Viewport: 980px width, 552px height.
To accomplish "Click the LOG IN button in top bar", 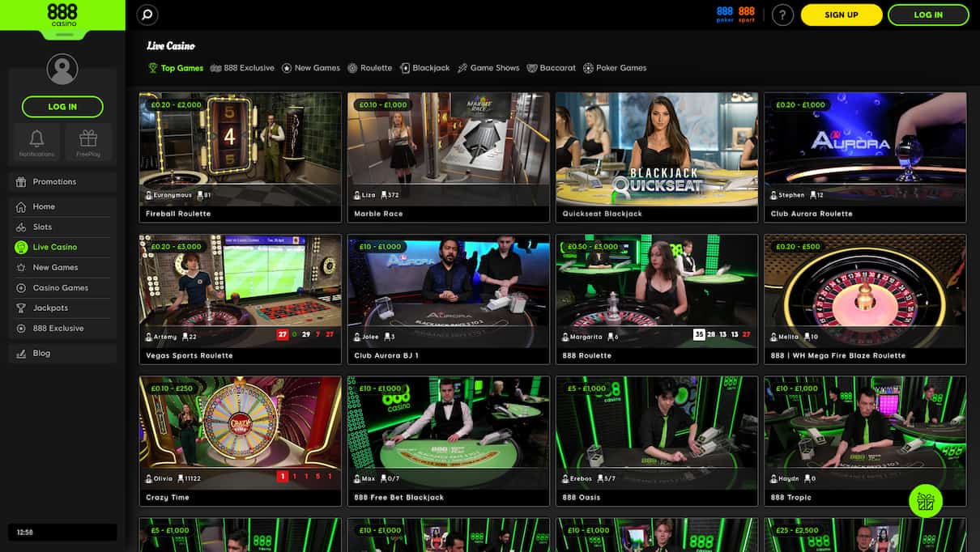I will (x=928, y=15).
